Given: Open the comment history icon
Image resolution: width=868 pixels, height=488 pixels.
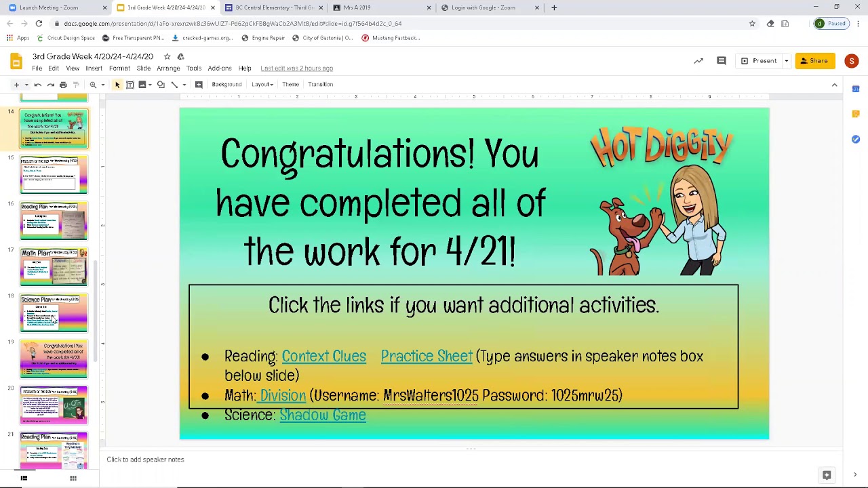Looking at the screenshot, I should pos(722,61).
